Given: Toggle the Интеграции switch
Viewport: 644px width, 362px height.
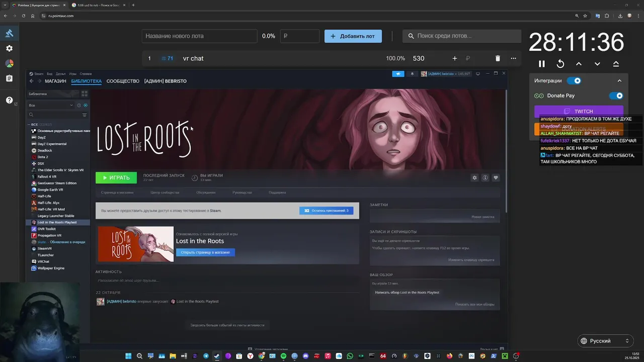Looking at the screenshot, I should [x=574, y=80].
